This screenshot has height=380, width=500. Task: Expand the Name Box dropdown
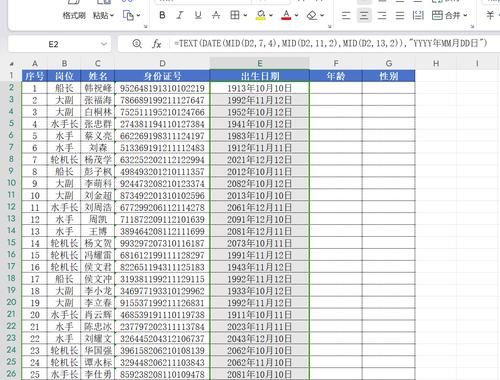(x=104, y=44)
